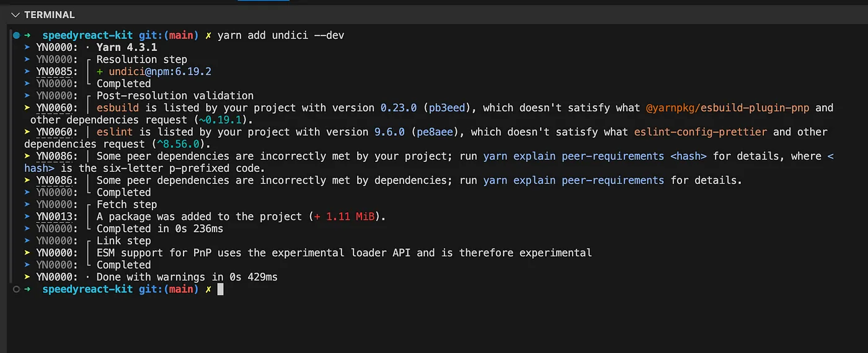Screen dimensions: 868x353
Task: Click the terminal cursor block at the prompt
Action: (x=220, y=289)
